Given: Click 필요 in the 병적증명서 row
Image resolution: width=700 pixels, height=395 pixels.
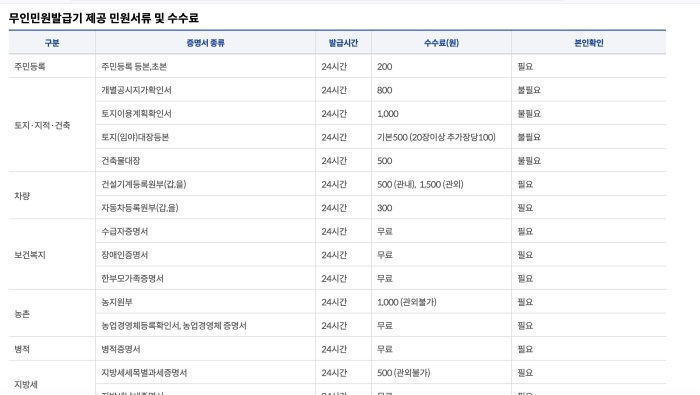Looking at the screenshot, I should [525, 349].
